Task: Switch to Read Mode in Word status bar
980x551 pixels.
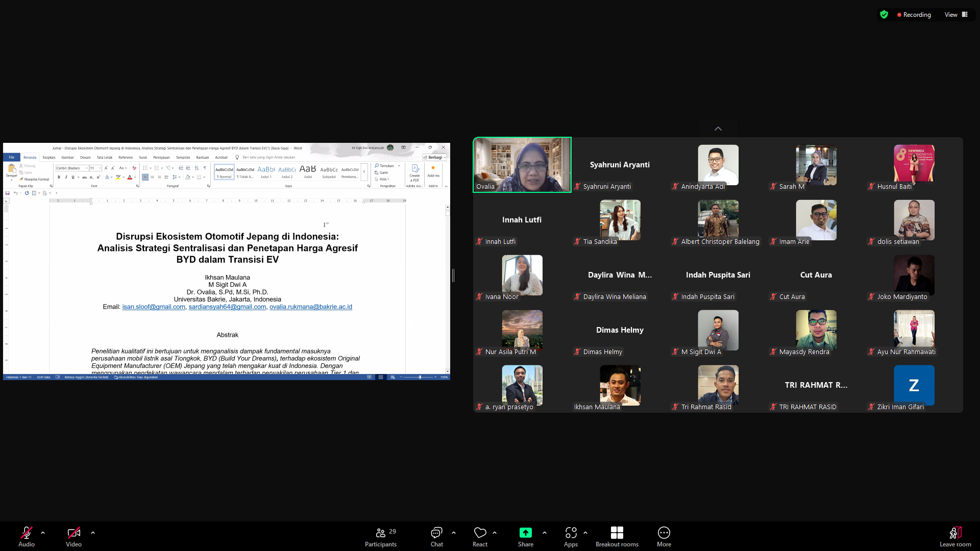Action: [369, 377]
